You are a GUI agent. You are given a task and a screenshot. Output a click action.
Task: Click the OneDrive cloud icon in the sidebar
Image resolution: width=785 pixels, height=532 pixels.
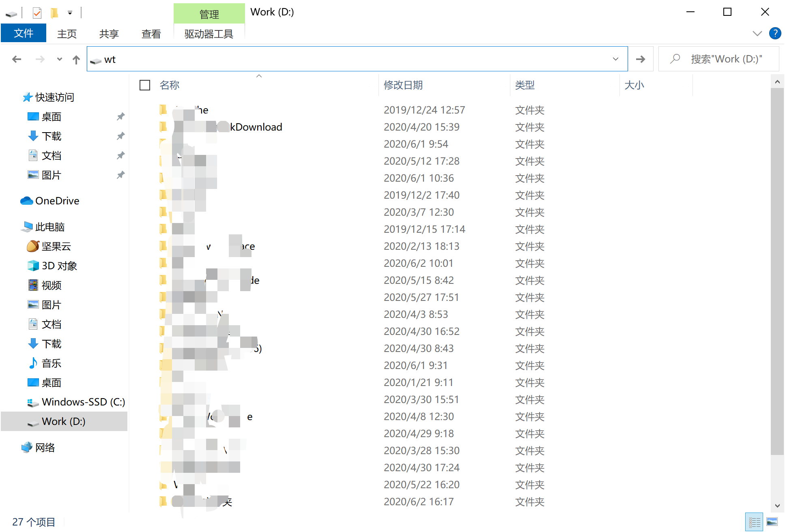click(26, 200)
